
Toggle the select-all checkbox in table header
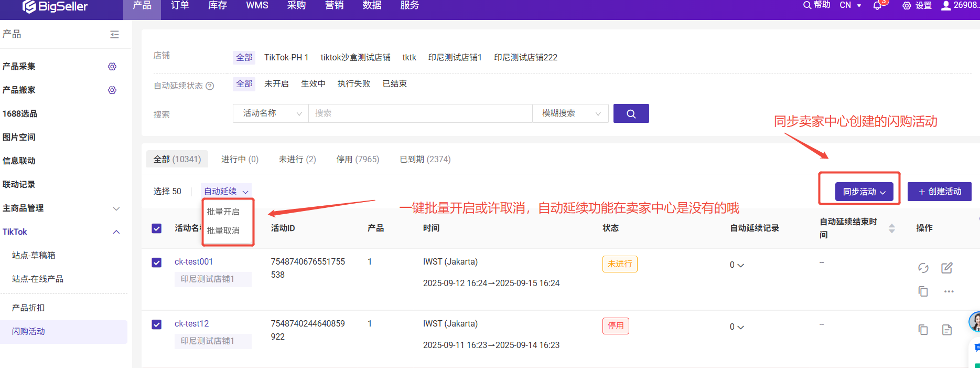[157, 228]
